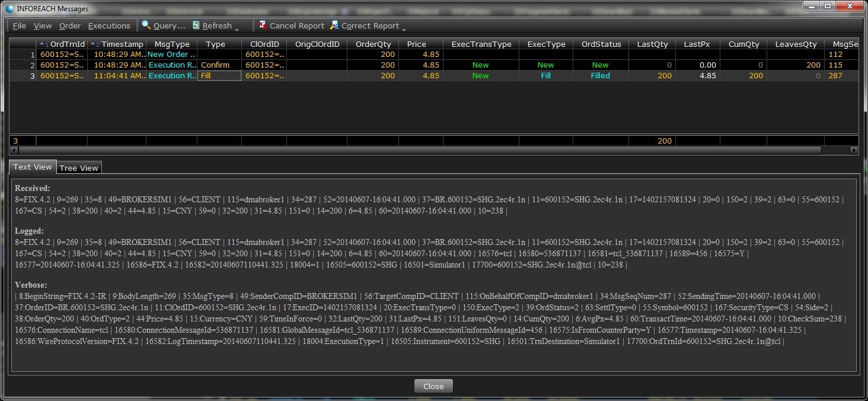The width and height of the screenshot is (868, 401).
Task: Click the right arrow of horizontal scrollbar
Action: point(854,151)
